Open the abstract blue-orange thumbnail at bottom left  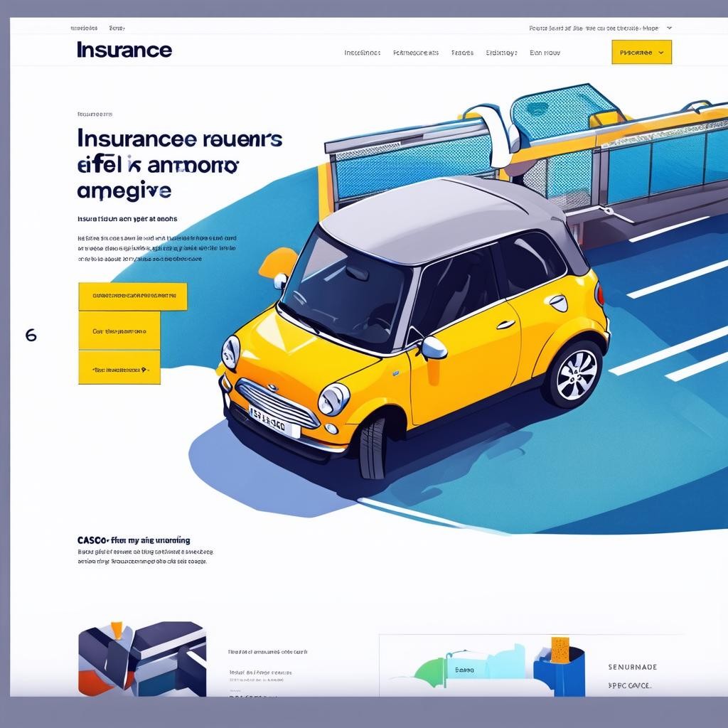coord(141,658)
